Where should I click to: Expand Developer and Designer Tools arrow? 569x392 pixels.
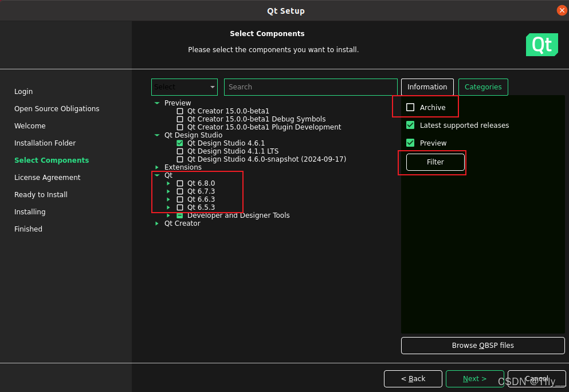point(168,215)
